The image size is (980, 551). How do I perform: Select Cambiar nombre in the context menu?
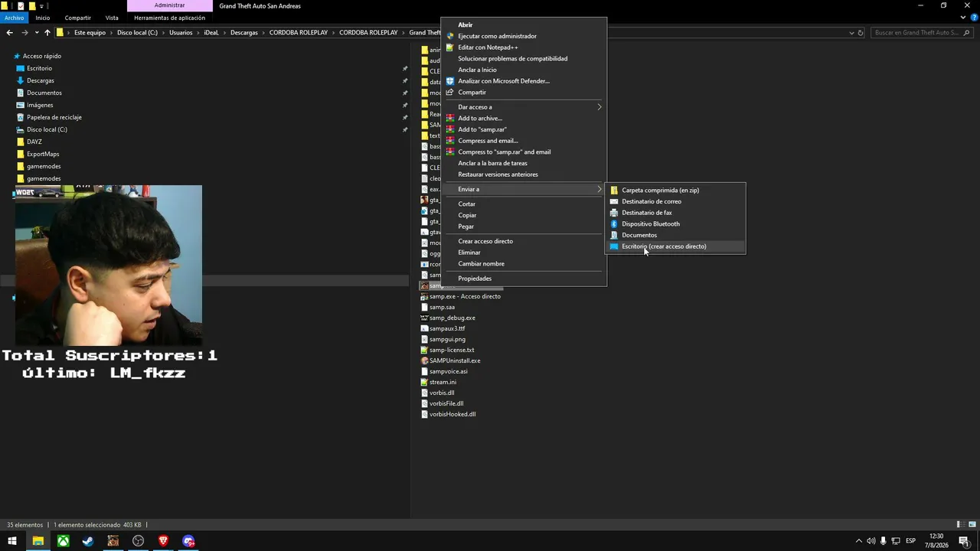coord(481,264)
